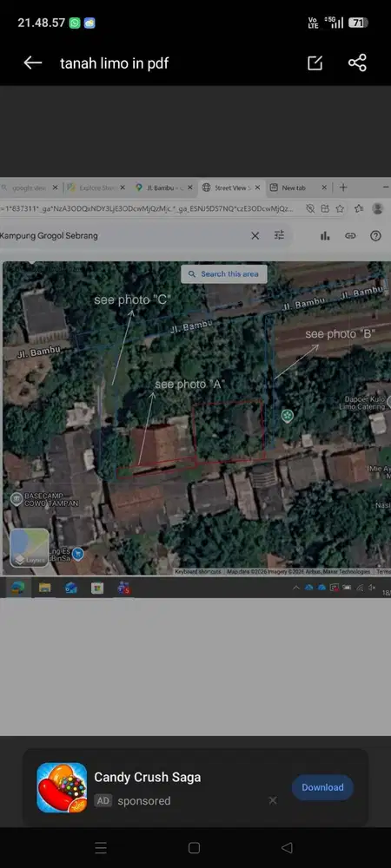Open the Candy Crush Saga app icon

click(x=62, y=787)
